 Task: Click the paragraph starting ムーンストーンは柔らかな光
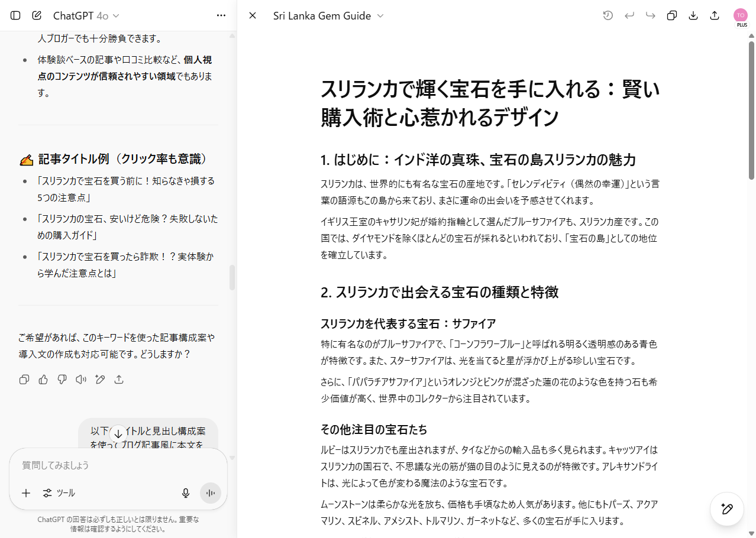489,513
